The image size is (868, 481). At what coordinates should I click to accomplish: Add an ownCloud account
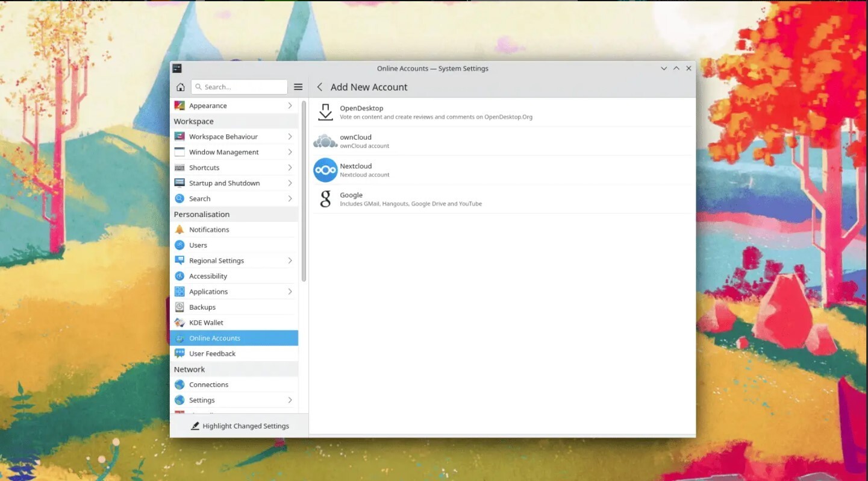pyautogui.click(x=502, y=141)
